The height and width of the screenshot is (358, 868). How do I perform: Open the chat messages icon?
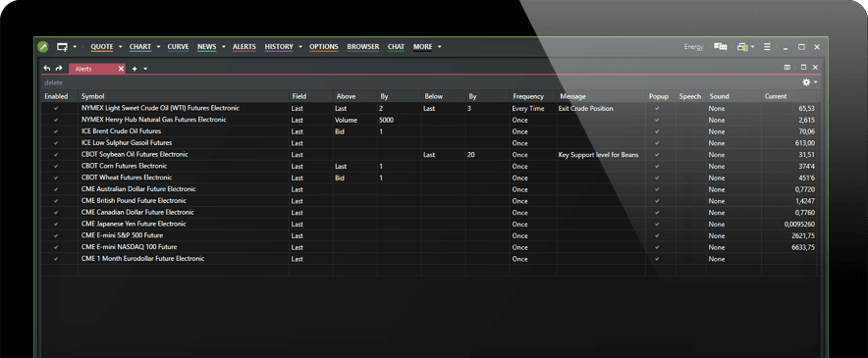(x=720, y=47)
